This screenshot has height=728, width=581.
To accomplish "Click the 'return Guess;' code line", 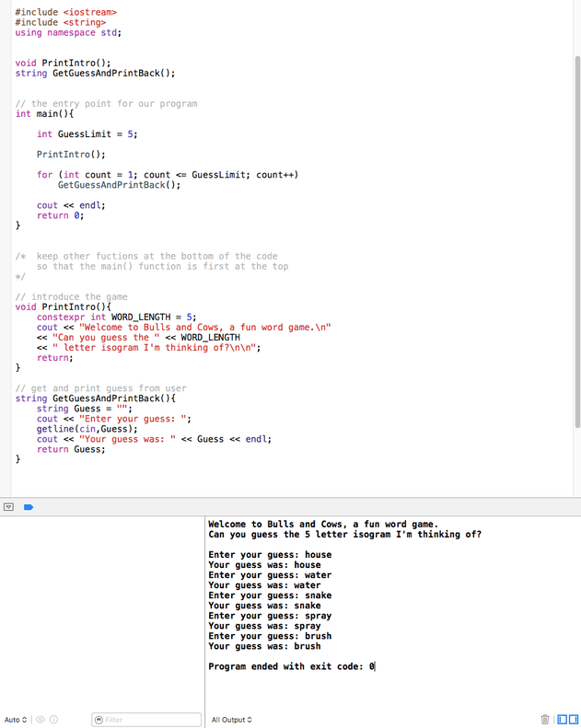I will (x=71, y=449).
